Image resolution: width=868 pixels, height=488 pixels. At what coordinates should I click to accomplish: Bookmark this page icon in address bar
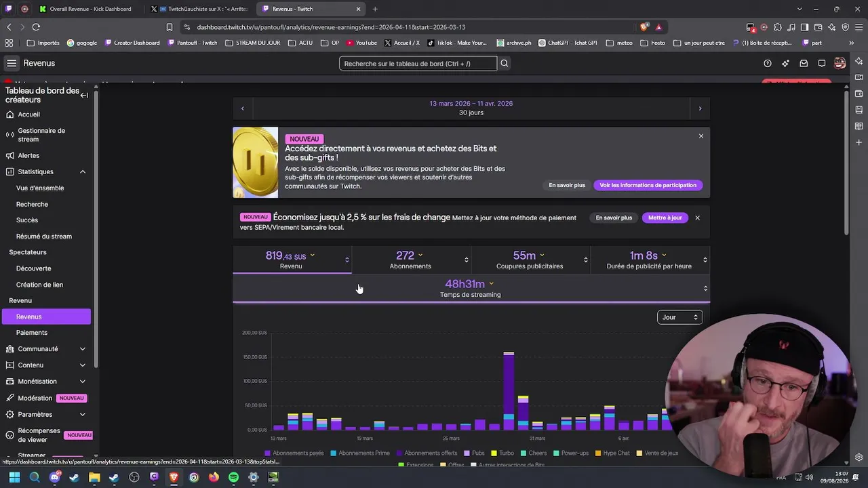[170, 27]
